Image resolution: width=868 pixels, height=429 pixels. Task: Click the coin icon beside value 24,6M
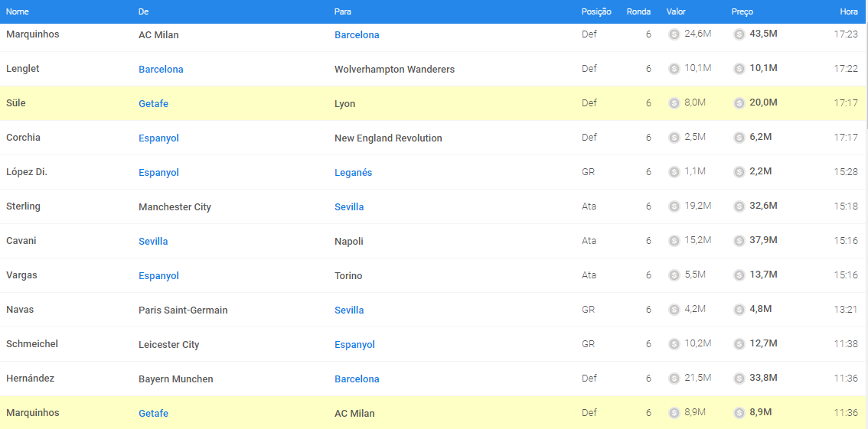[x=674, y=34]
